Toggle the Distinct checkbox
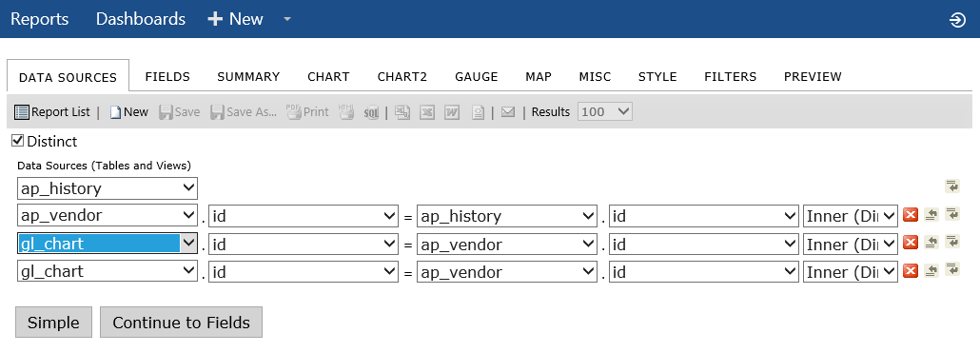 [18, 141]
